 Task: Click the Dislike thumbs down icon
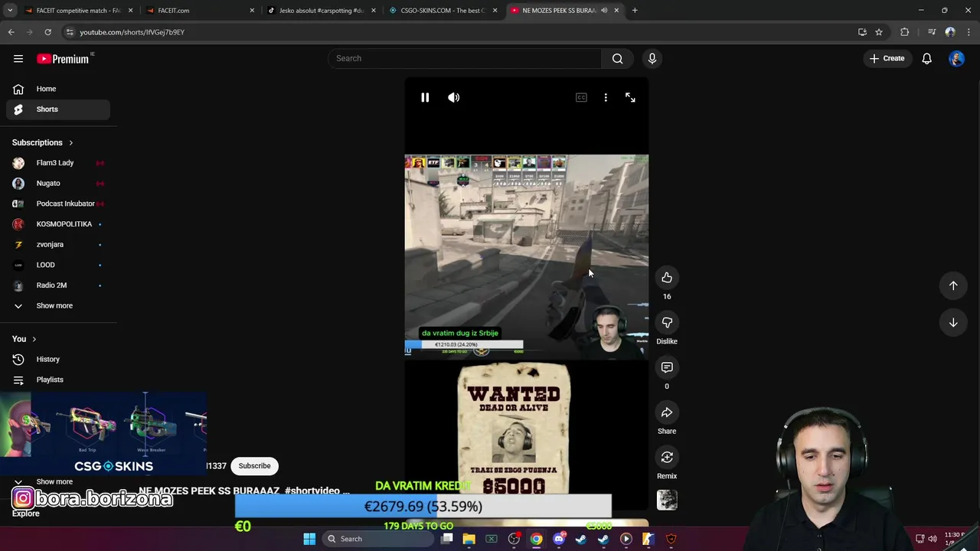tap(667, 323)
